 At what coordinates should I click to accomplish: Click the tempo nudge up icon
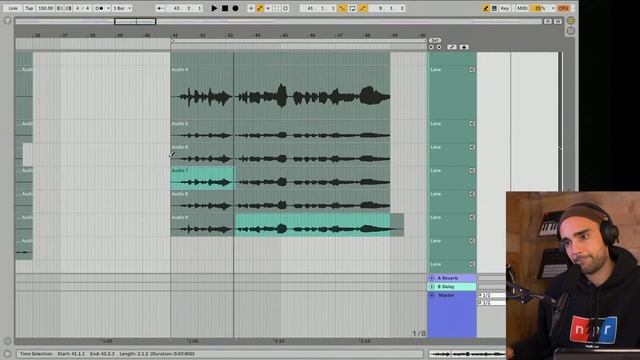[68, 8]
